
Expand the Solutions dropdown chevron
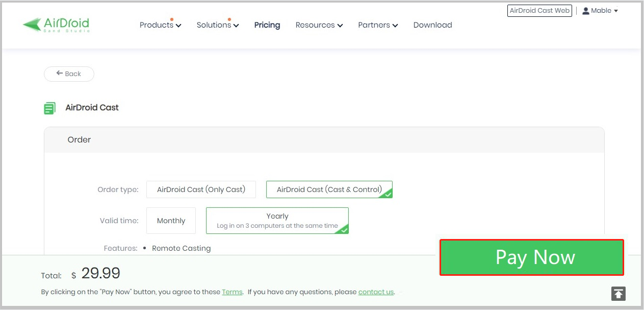tap(236, 26)
